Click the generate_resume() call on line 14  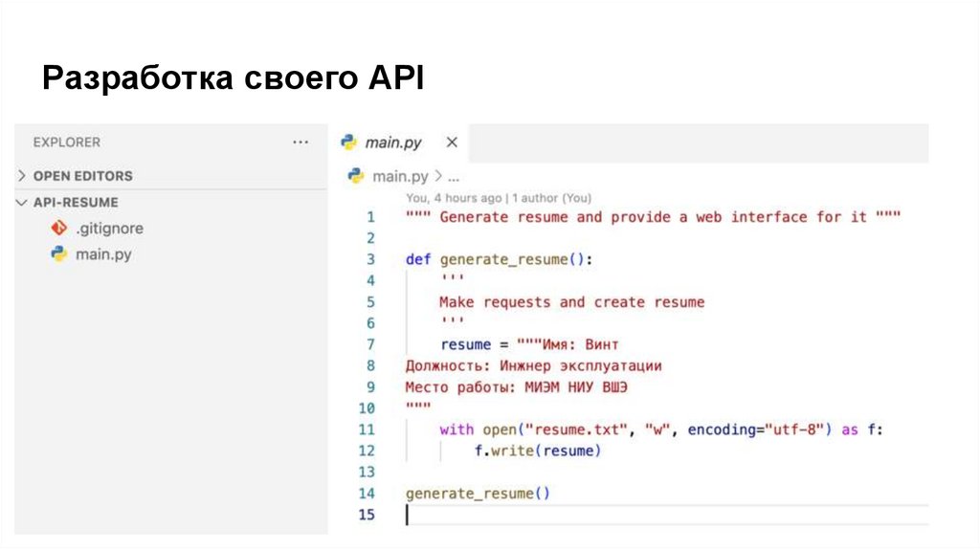(479, 494)
